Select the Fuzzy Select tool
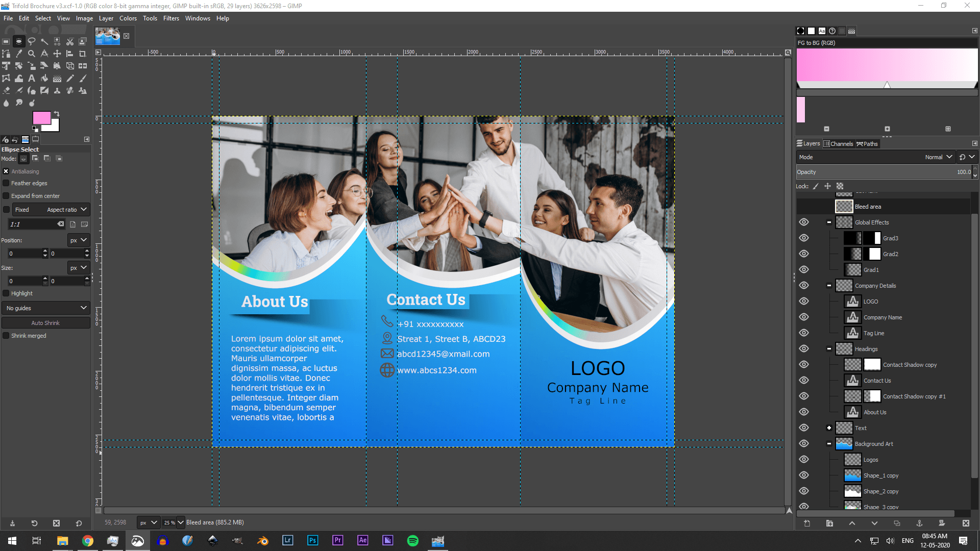Screen dimensions: 980x551 44,42
